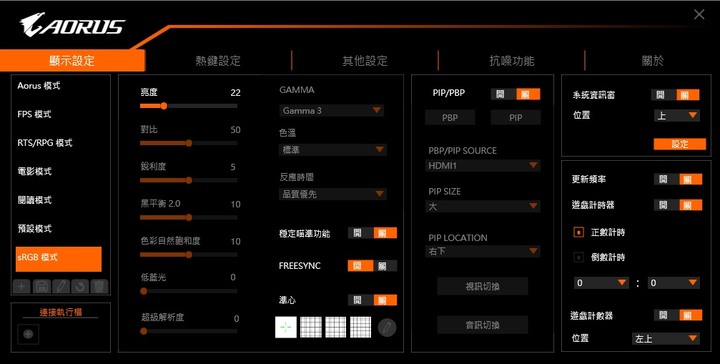Open the 反應時間 response time dropdown
This screenshot has width=720, height=364.
click(333, 194)
